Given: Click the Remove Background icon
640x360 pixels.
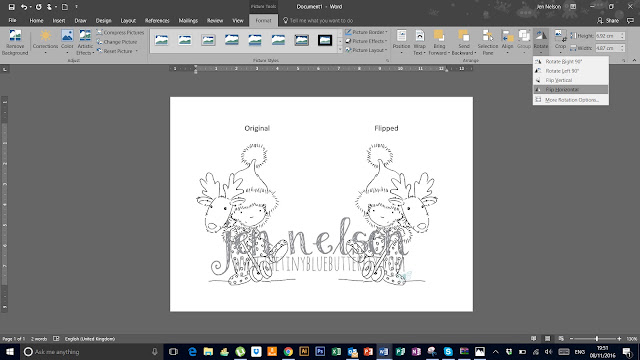Looking at the screenshot, I should tap(15, 42).
